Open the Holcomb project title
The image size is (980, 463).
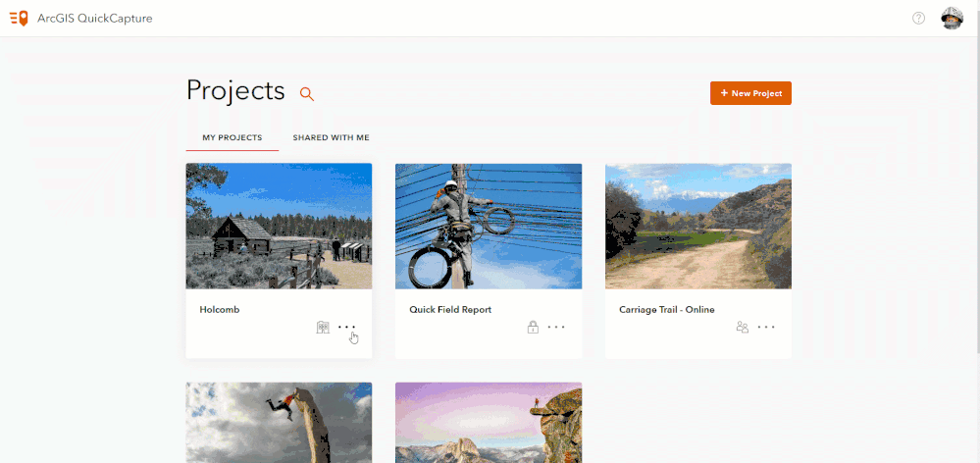[x=220, y=310]
